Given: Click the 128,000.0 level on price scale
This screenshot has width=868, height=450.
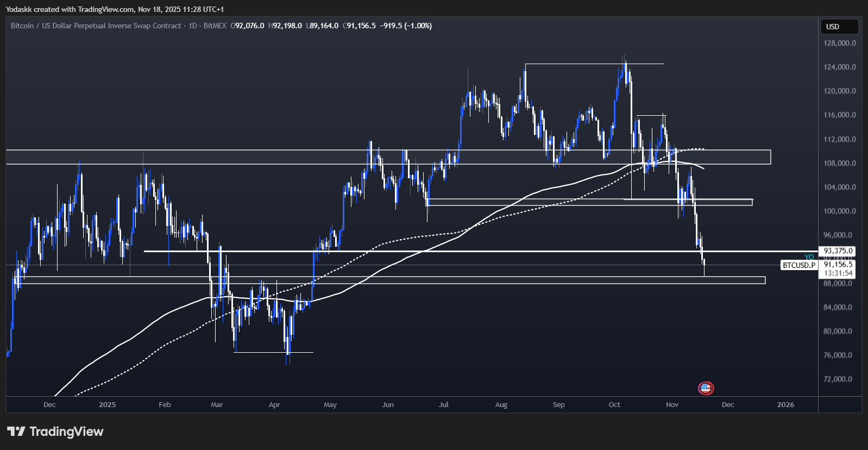Looking at the screenshot, I should [x=839, y=43].
